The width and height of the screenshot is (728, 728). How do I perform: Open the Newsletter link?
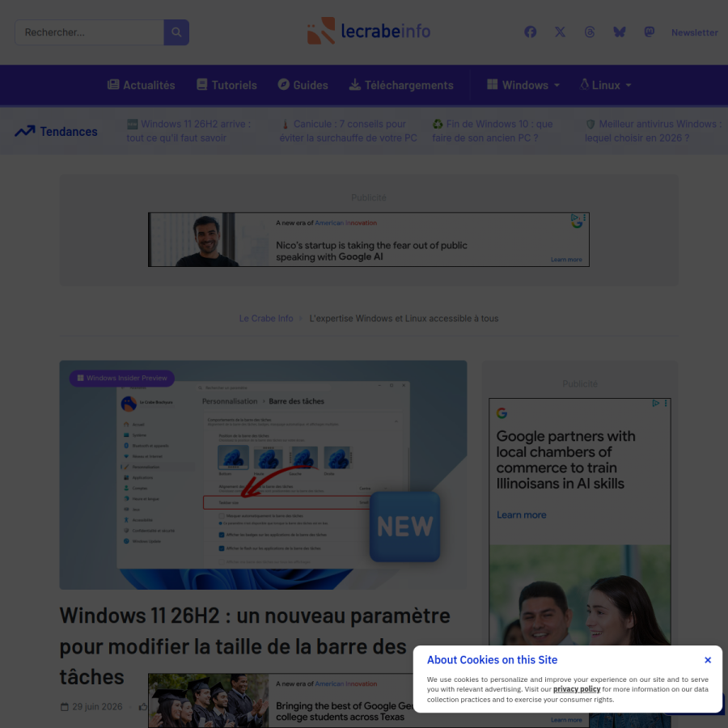tap(695, 32)
